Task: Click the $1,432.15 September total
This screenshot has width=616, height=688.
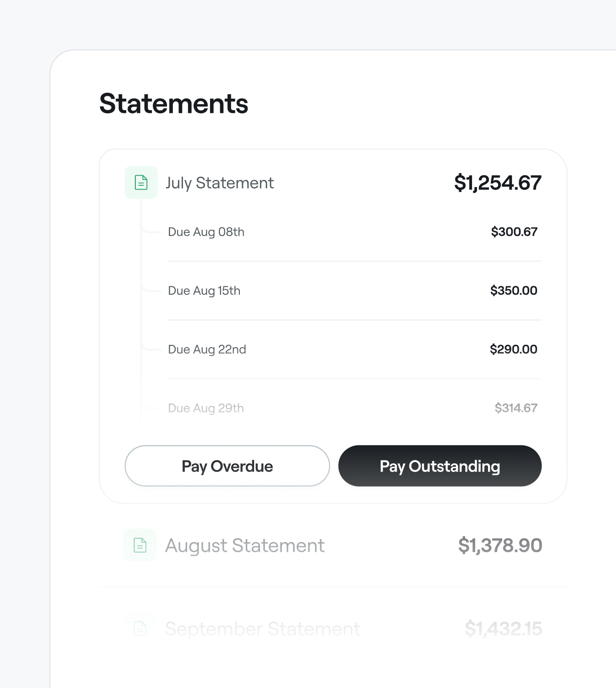Action: pos(503,629)
